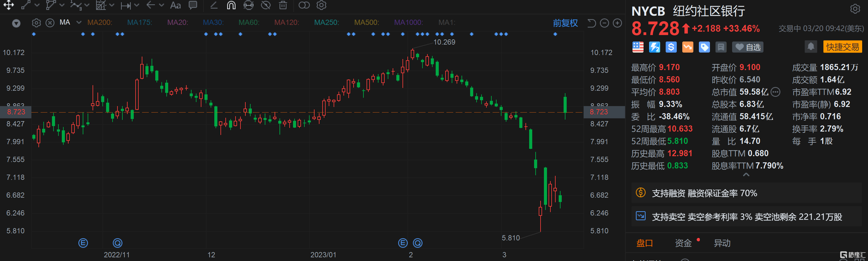Select the line segment drawing tool
The height and width of the screenshot is (261, 868).
pos(26,5)
